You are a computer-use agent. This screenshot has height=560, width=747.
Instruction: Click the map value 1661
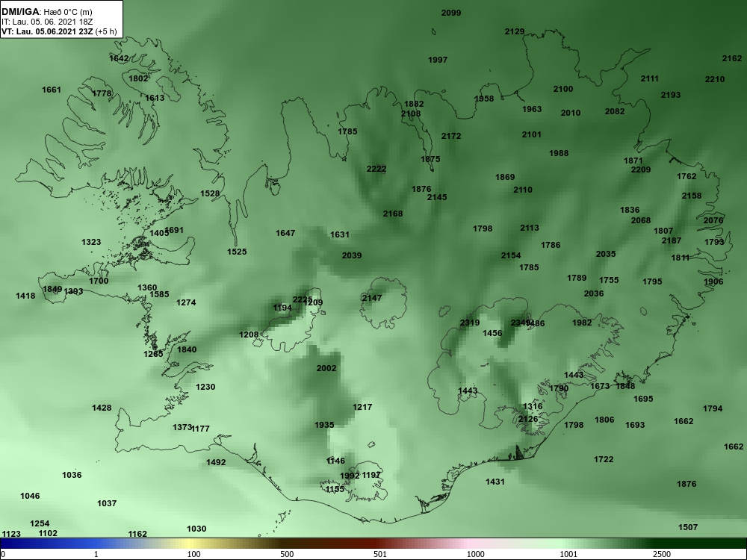(x=52, y=90)
